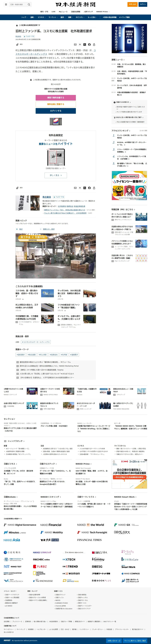Open the National Geographic logo link

point(39,574)
